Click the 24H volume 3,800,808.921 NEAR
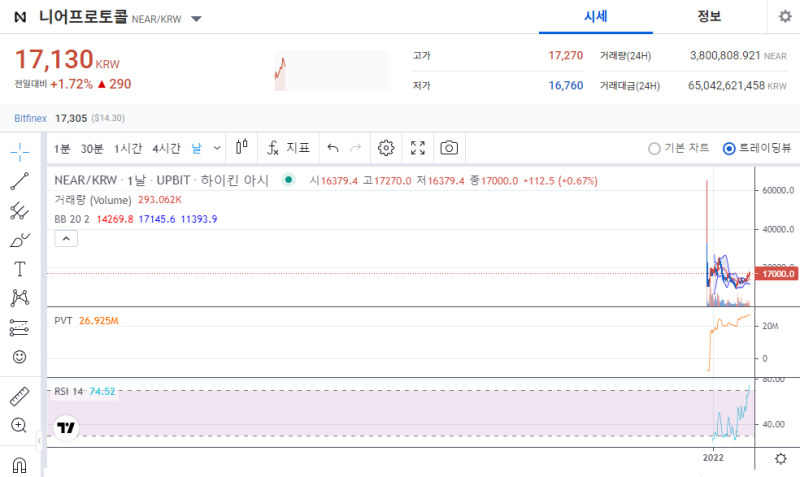 [x=738, y=56]
